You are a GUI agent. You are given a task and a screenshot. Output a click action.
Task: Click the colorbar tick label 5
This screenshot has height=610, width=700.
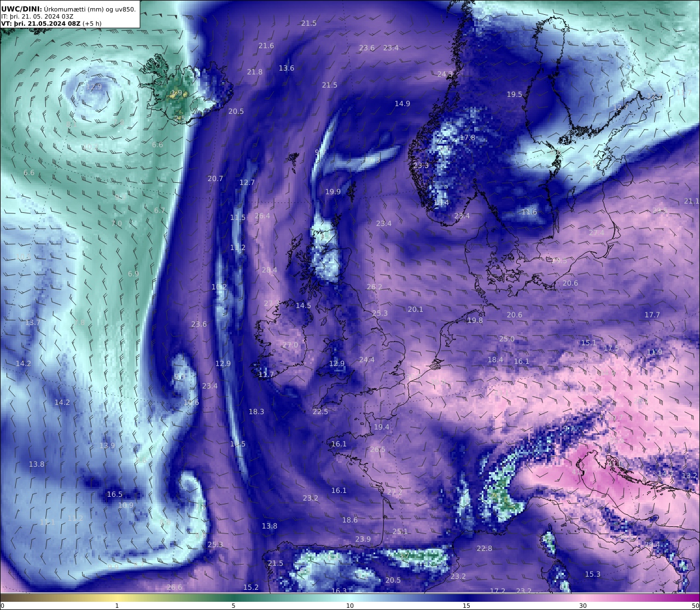click(x=234, y=606)
